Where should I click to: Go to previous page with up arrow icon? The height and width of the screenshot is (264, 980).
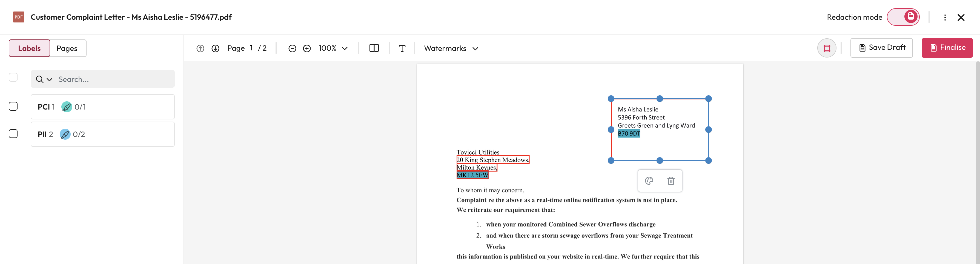[x=200, y=48]
